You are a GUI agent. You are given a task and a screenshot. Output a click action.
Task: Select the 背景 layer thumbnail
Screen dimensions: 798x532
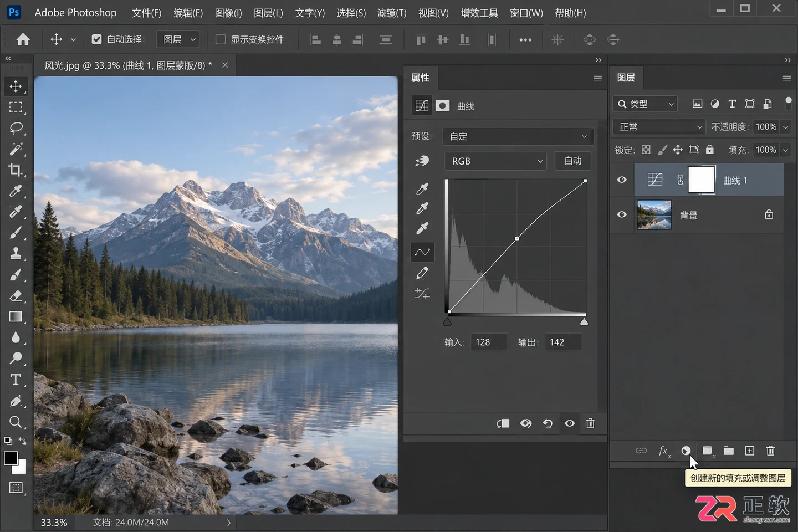(654, 214)
